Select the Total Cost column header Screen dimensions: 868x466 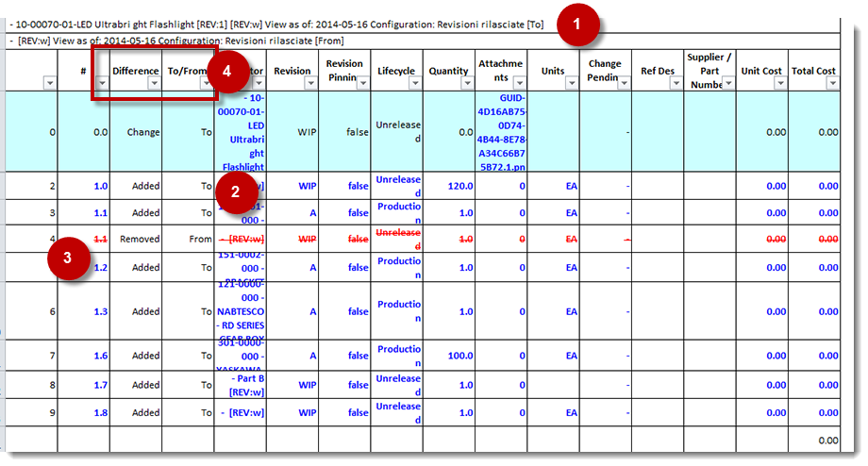click(x=813, y=71)
